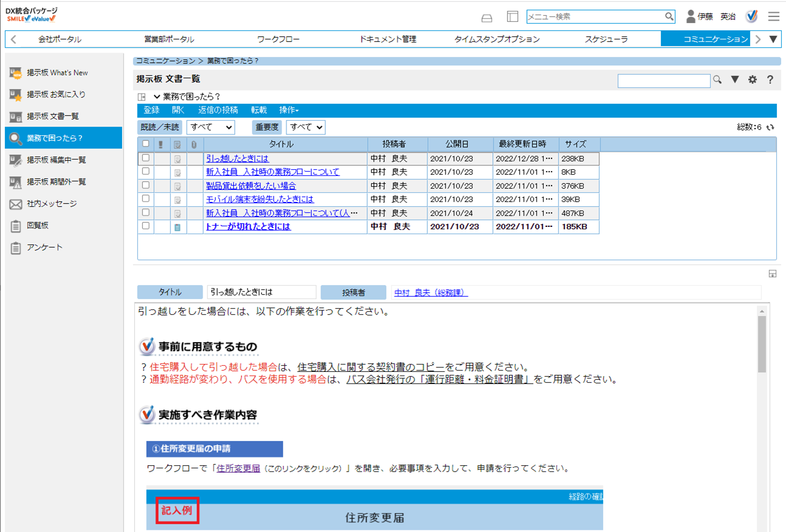Switch to ドキュメント管理 tab

tap(388, 39)
